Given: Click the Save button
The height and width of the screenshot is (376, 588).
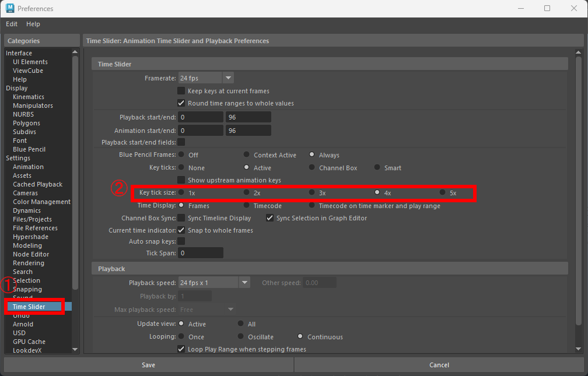Looking at the screenshot, I should click(x=148, y=365).
